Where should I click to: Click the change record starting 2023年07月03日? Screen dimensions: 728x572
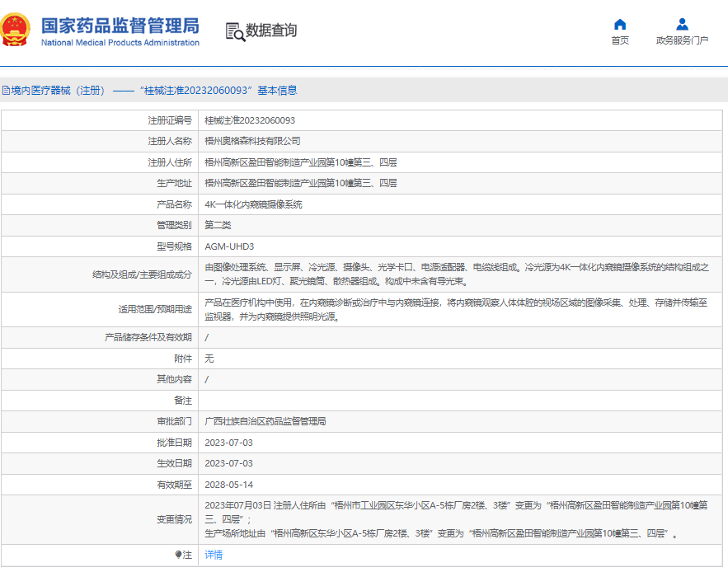456,513
